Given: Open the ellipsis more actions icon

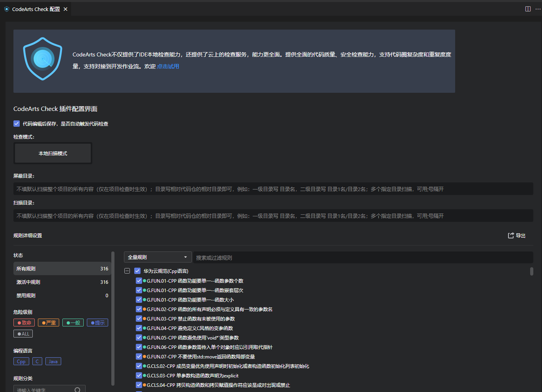Looking at the screenshot, I should click(x=538, y=9).
